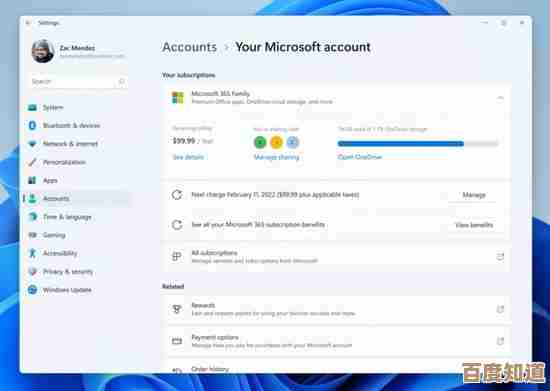
Task: Select the yellow sharing user avatar
Action: click(276, 142)
